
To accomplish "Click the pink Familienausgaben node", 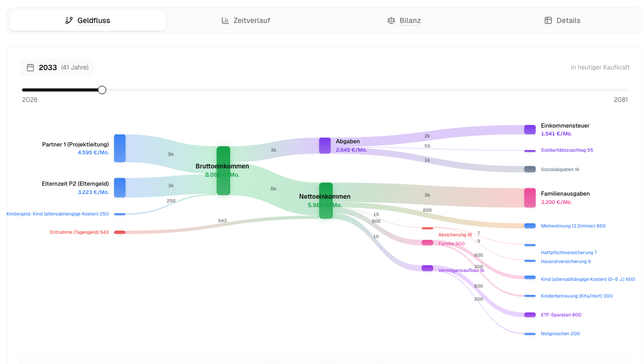I will point(530,198).
